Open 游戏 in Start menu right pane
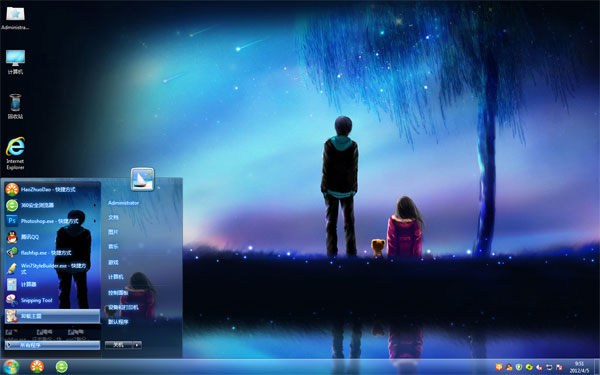Viewport: 600px width, 375px height. tap(113, 262)
